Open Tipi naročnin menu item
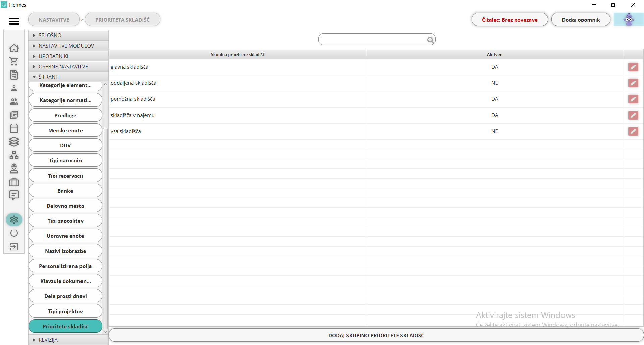This screenshot has width=644, height=345. tap(65, 160)
